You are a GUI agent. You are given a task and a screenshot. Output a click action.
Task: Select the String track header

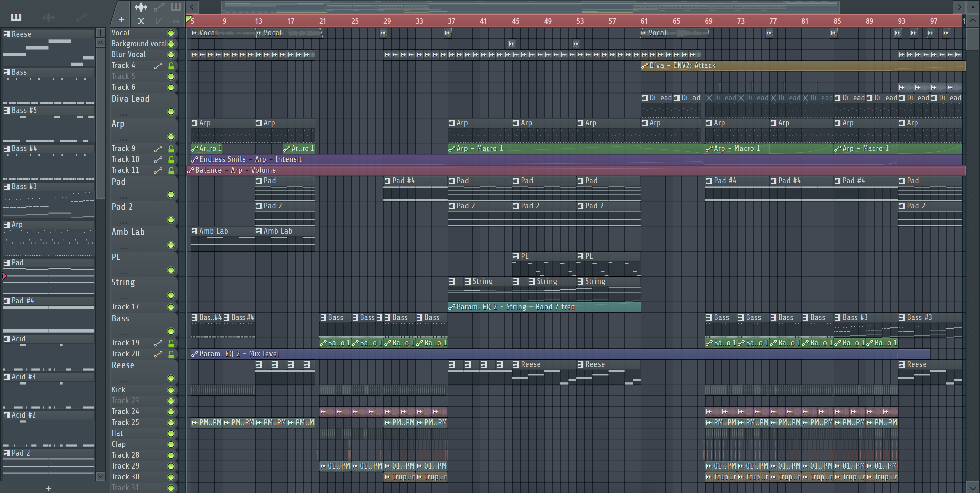(x=144, y=289)
